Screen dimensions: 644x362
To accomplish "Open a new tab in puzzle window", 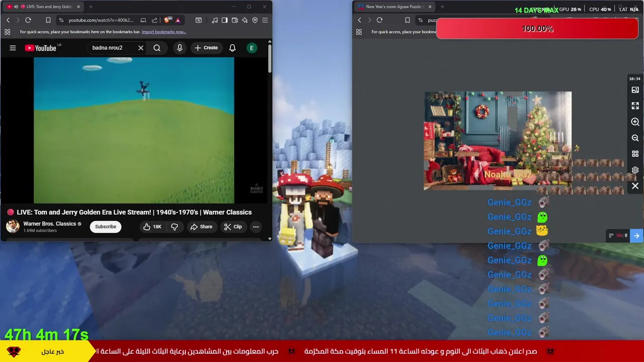I will click(x=442, y=7).
